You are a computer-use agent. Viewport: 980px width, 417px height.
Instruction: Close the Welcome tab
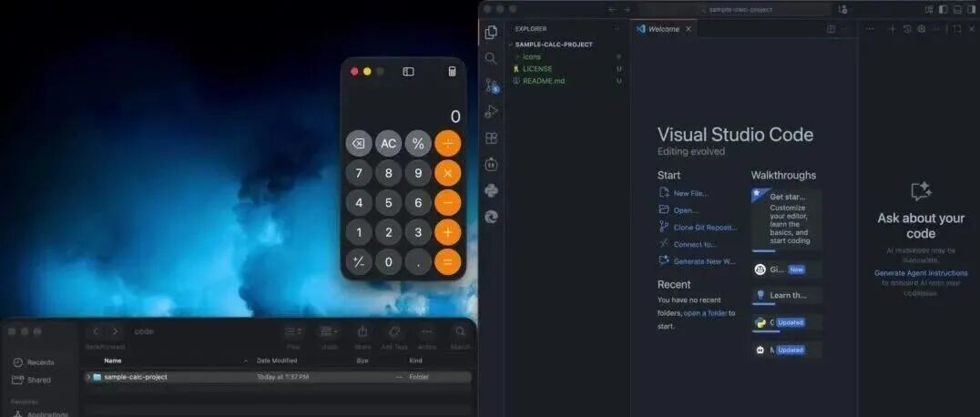pos(689,29)
